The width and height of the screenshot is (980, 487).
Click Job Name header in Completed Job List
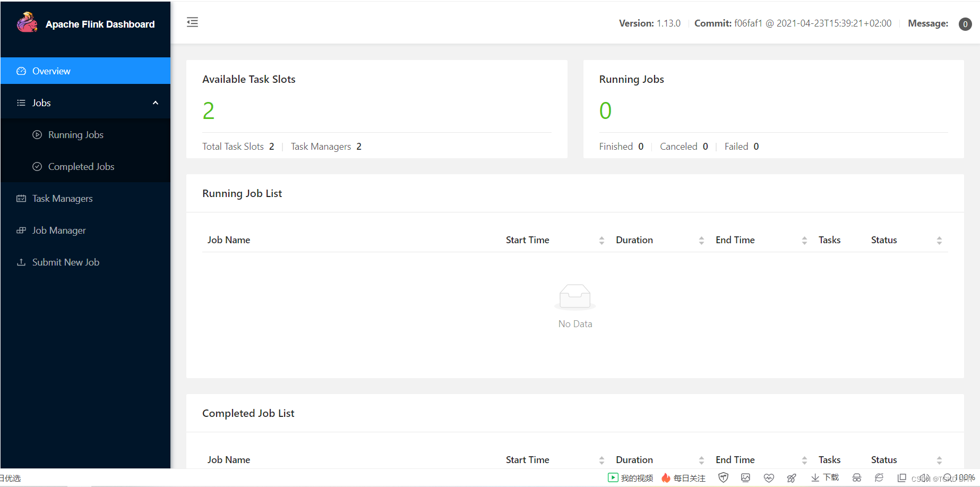tap(229, 460)
